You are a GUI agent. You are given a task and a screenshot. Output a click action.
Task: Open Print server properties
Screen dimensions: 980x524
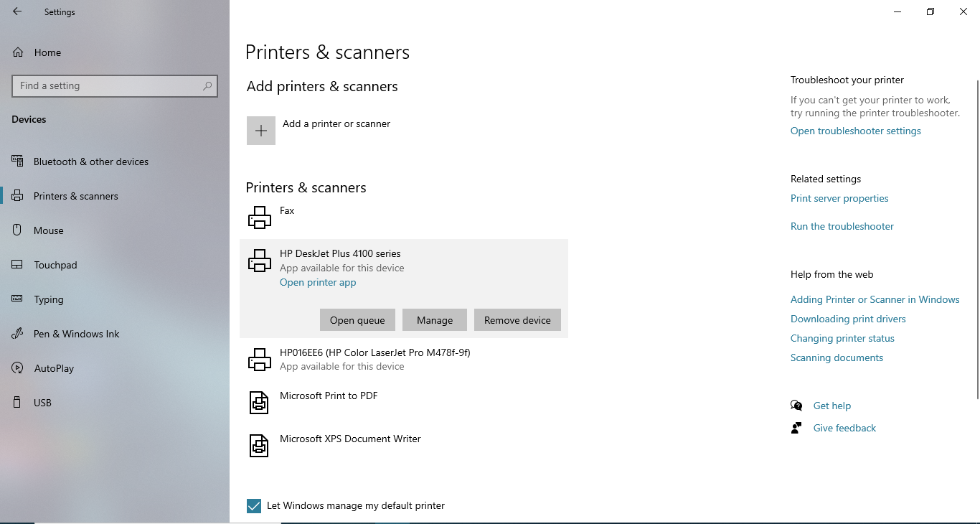[x=839, y=198]
